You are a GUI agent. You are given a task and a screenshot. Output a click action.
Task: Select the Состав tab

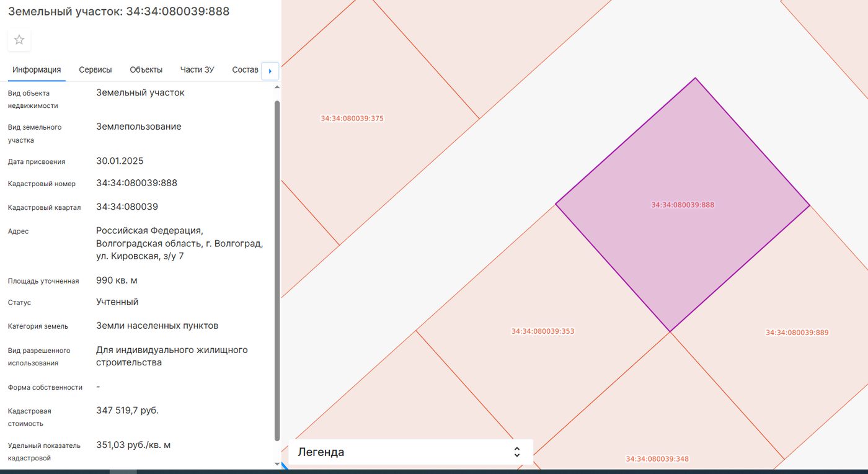pyautogui.click(x=245, y=69)
